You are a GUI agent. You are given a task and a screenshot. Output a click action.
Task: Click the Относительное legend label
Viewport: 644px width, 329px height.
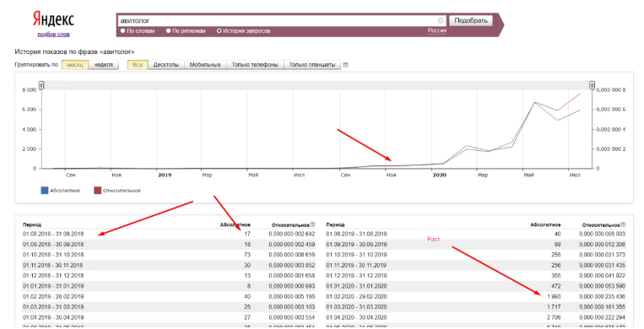(x=122, y=191)
